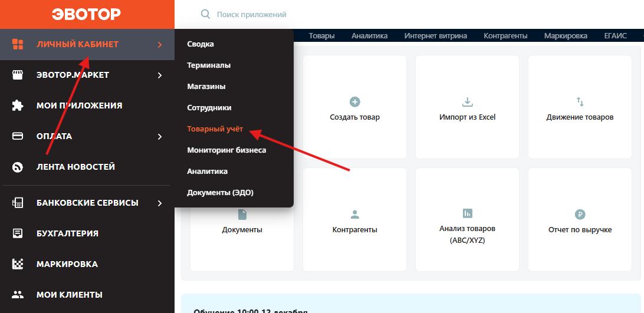Click the download icon on Импорт из Excel
The image size is (644, 313).
tap(468, 102)
